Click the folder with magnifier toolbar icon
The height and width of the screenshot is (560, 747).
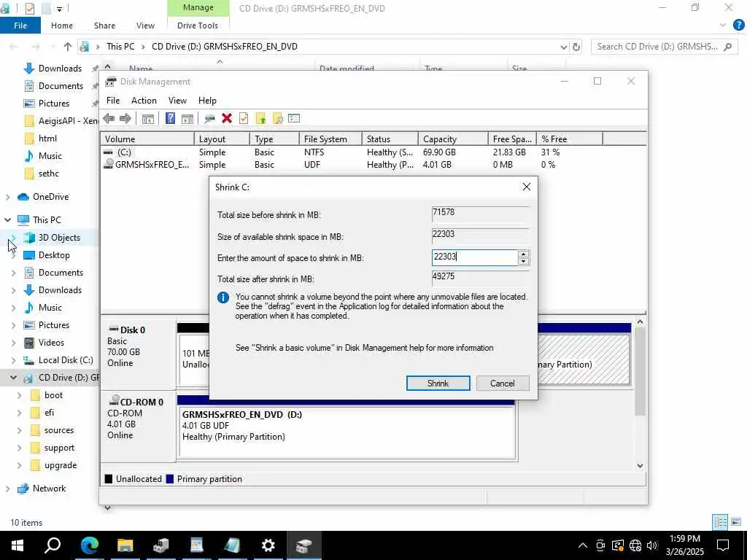pyautogui.click(x=277, y=119)
